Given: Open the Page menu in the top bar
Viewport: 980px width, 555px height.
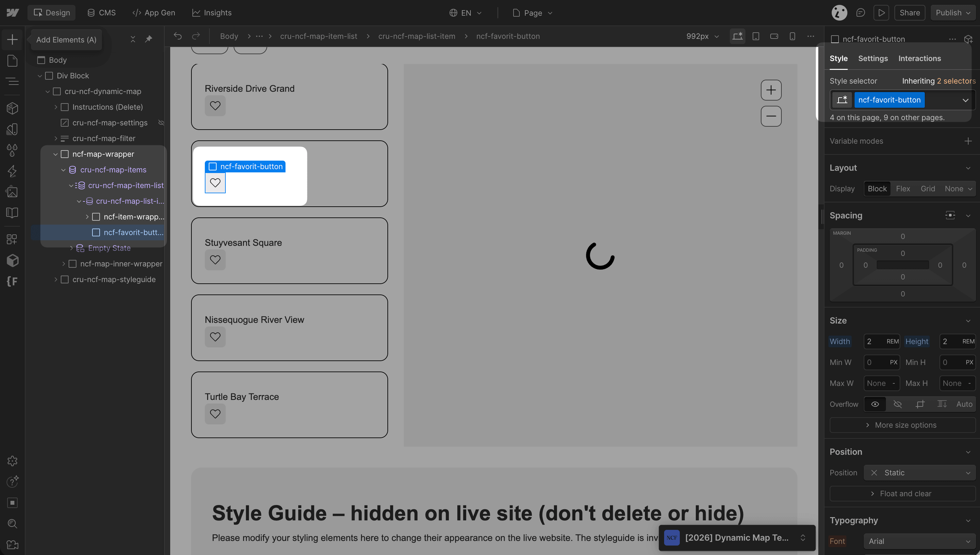Looking at the screenshot, I should click(532, 13).
